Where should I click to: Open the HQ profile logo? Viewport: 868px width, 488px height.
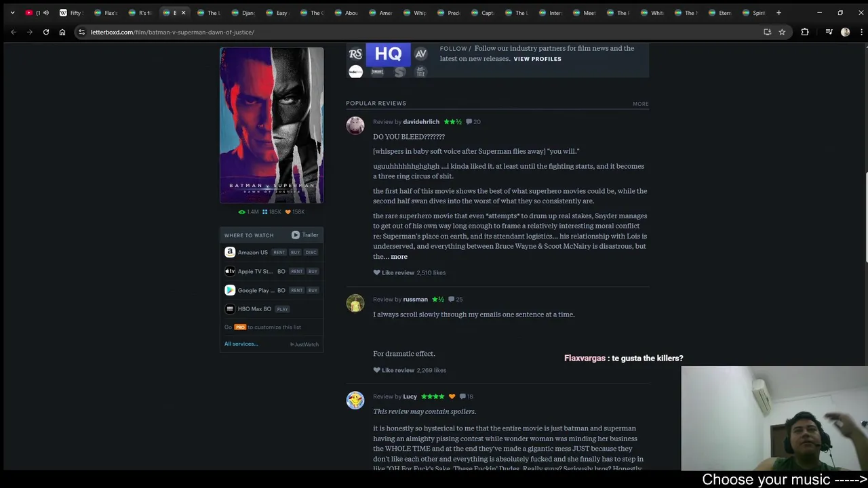point(388,54)
